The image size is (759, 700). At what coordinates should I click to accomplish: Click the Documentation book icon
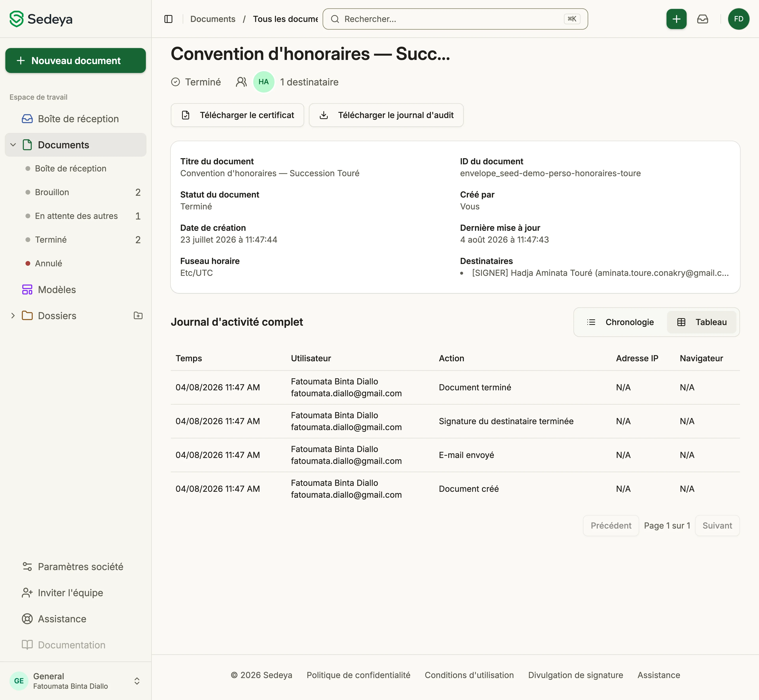[x=27, y=645]
